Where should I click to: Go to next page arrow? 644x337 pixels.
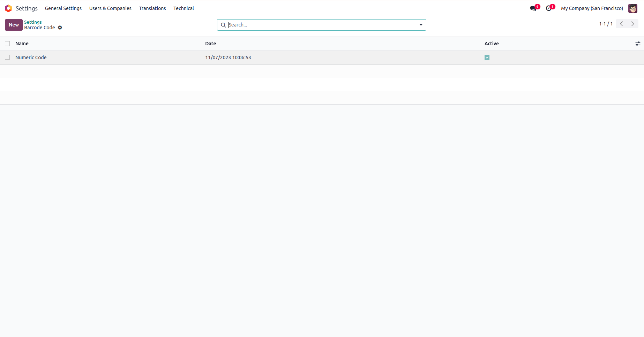pyautogui.click(x=633, y=24)
